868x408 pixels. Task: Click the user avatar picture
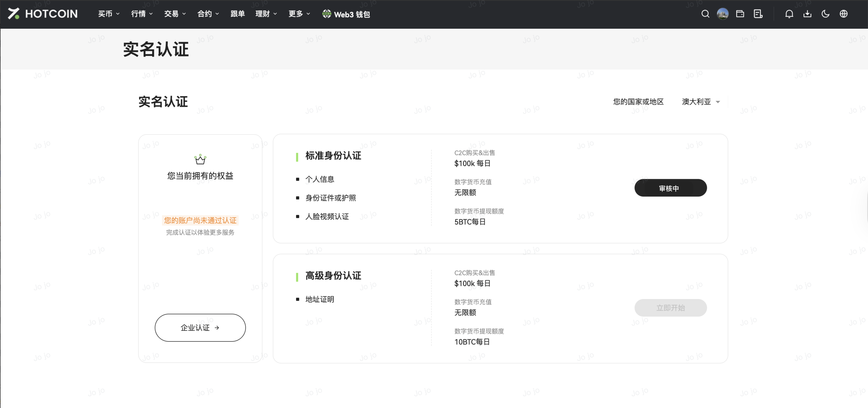pyautogui.click(x=722, y=14)
